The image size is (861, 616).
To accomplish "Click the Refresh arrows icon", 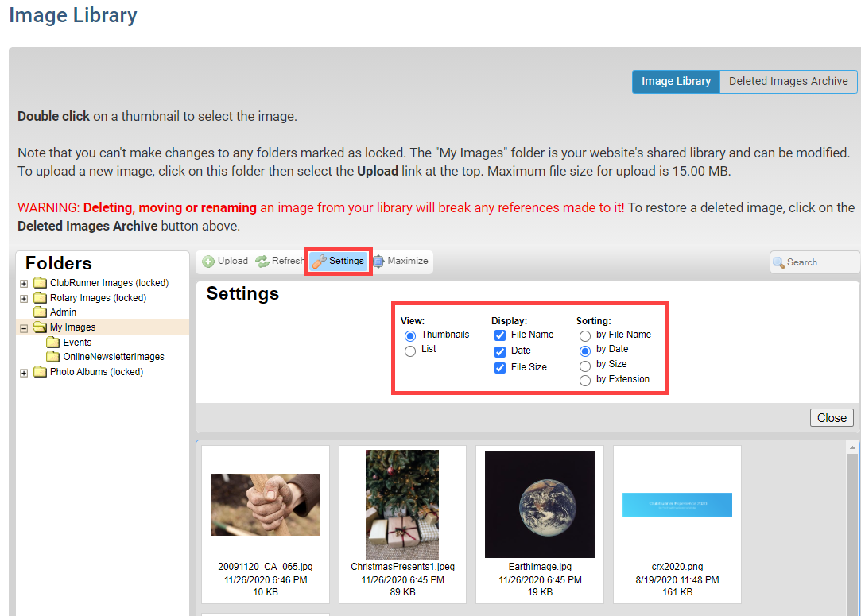I will (262, 262).
